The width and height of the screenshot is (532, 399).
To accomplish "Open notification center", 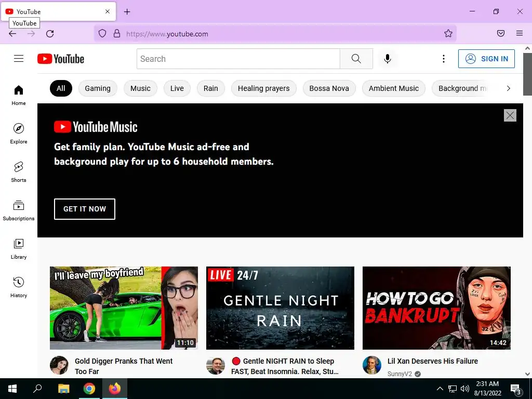I will pos(516,389).
